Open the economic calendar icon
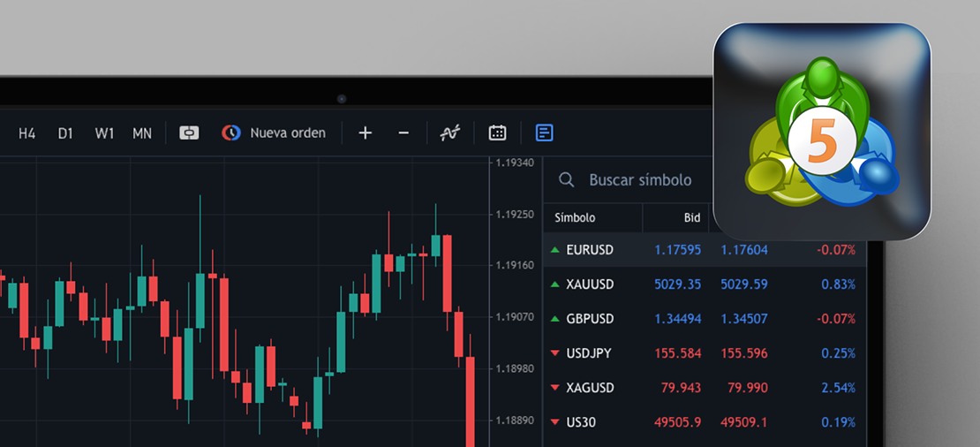 coord(497,133)
